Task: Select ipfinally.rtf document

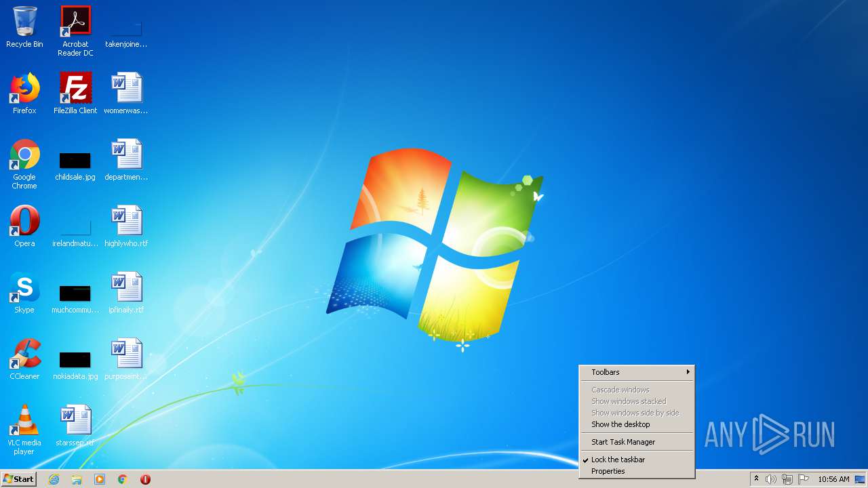Action: coord(126,293)
